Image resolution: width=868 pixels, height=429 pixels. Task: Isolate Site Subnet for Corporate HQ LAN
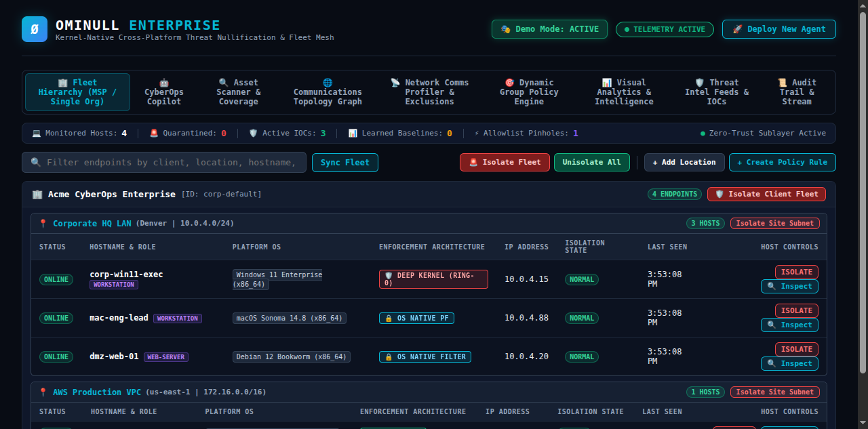(x=775, y=223)
